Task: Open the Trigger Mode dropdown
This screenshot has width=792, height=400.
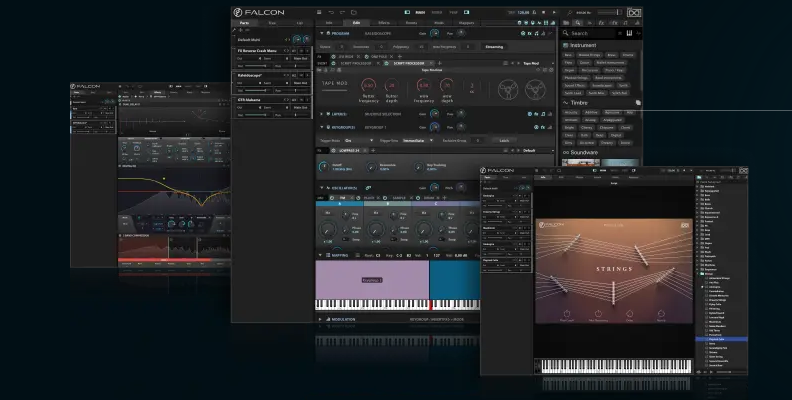Action: pos(359,140)
